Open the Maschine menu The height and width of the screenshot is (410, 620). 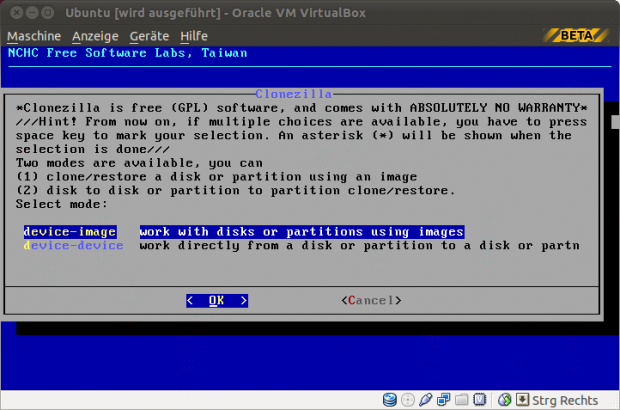tap(34, 36)
